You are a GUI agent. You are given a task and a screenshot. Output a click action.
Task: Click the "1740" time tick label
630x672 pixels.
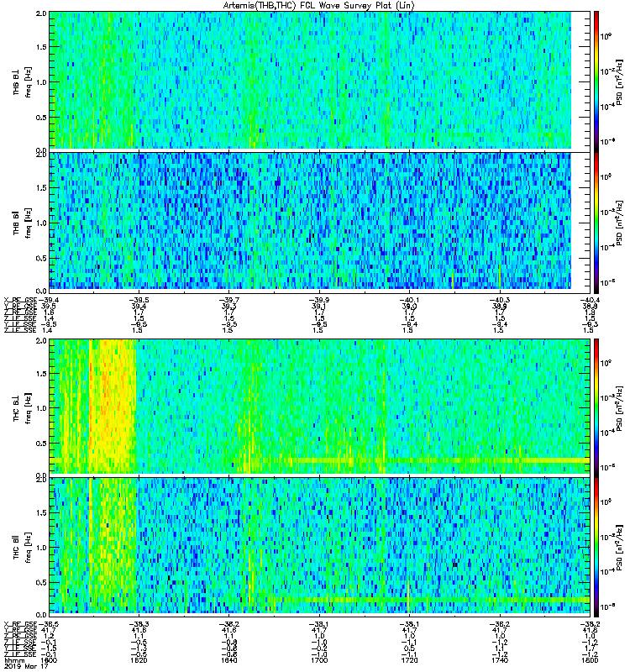[x=499, y=660]
